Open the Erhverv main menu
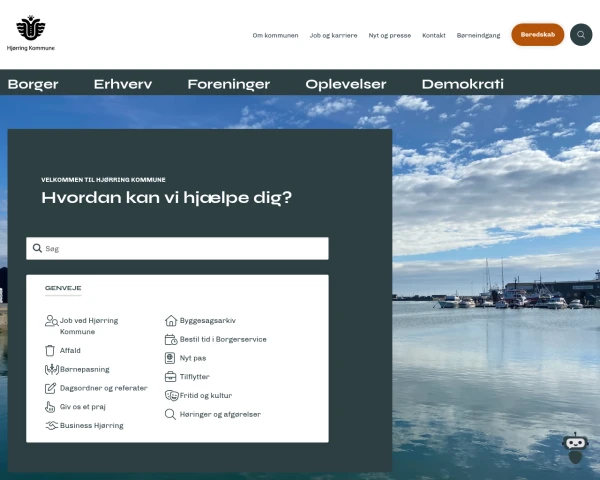This screenshot has width=600, height=480. click(123, 84)
